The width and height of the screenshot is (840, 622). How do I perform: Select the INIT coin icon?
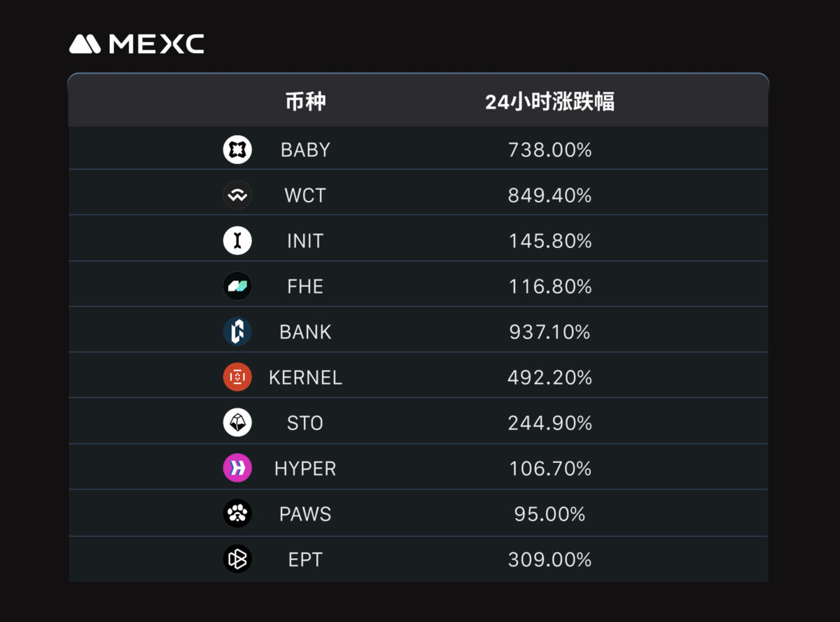[x=237, y=240]
